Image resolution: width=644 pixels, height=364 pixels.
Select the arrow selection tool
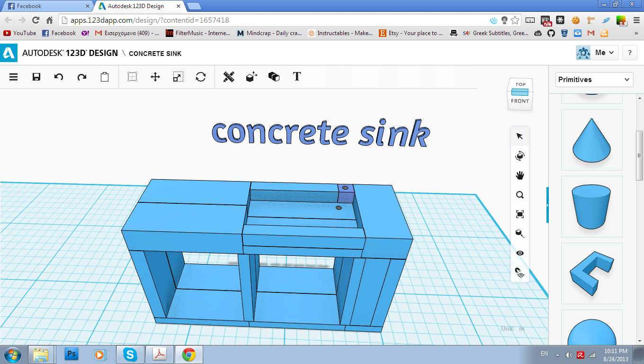(520, 136)
